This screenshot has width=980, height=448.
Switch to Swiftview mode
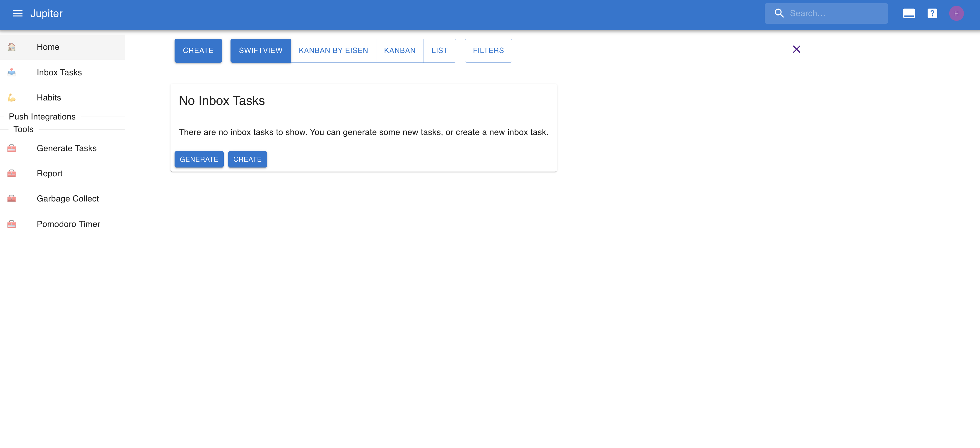point(261,51)
